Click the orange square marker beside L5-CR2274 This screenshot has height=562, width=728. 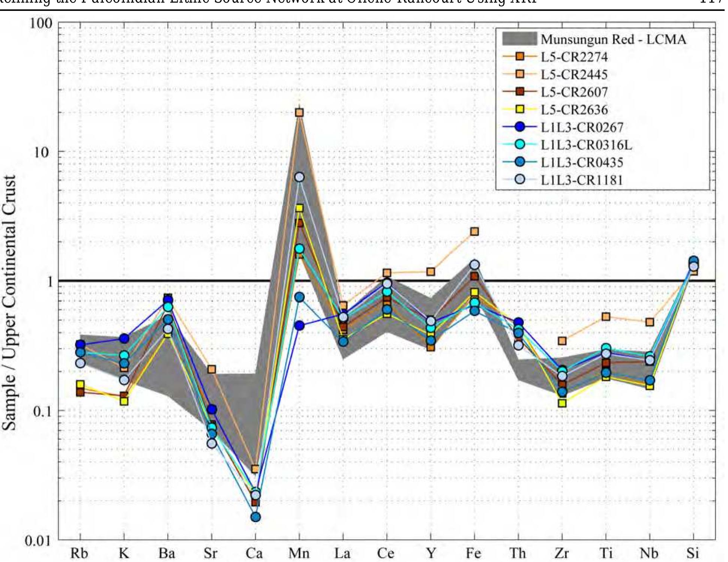(x=520, y=57)
